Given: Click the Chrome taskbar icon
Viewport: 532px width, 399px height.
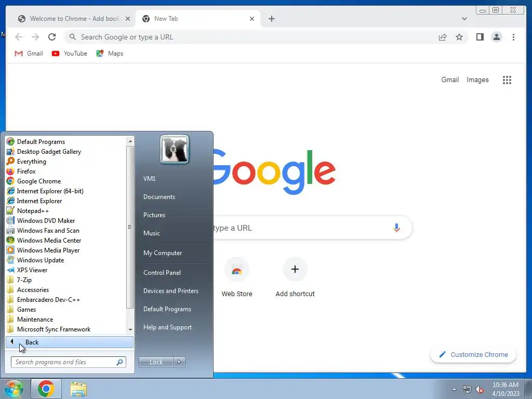Looking at the screenshot, I should click(46, 389).
